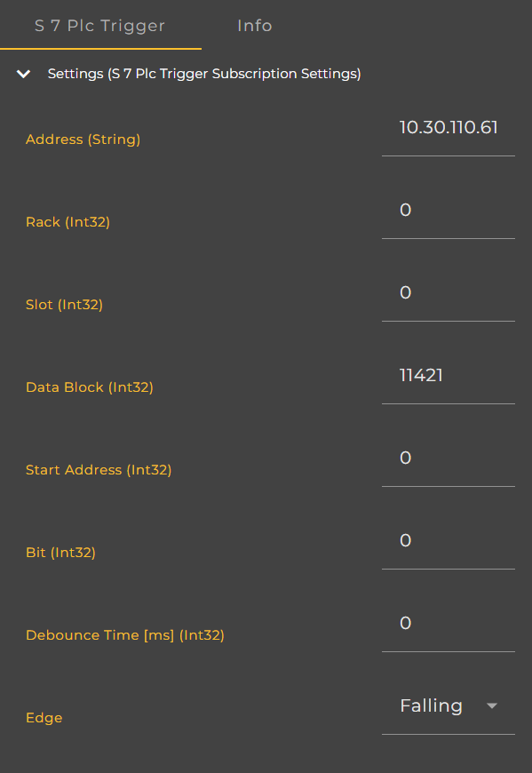Switch to the Info tab

tap(255, 26)
